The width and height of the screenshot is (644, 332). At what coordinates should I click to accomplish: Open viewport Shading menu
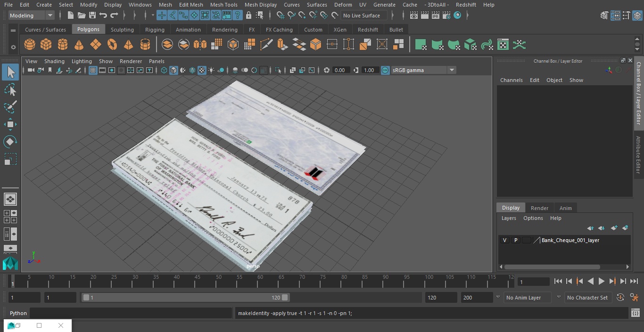(54, 61)
